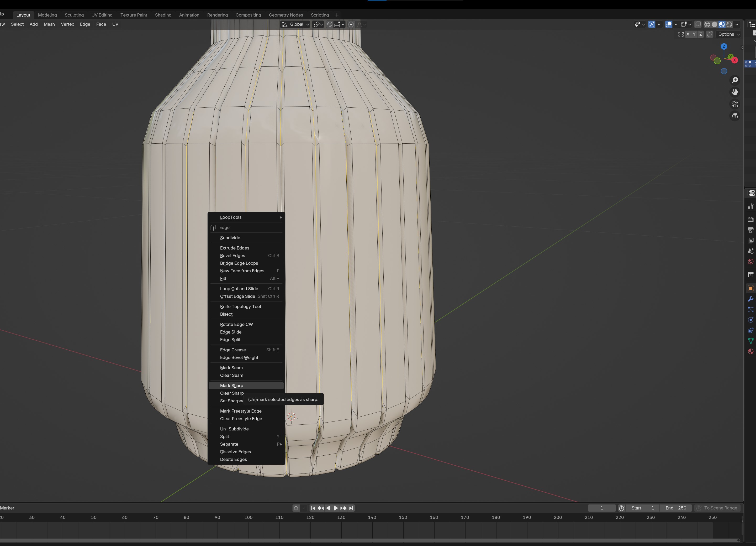Click the blue Z axis gizmo handle

point(724,46)
